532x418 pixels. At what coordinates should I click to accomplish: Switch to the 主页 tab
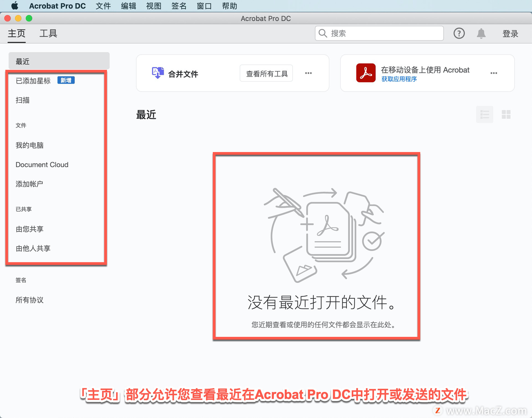[17, 34]
